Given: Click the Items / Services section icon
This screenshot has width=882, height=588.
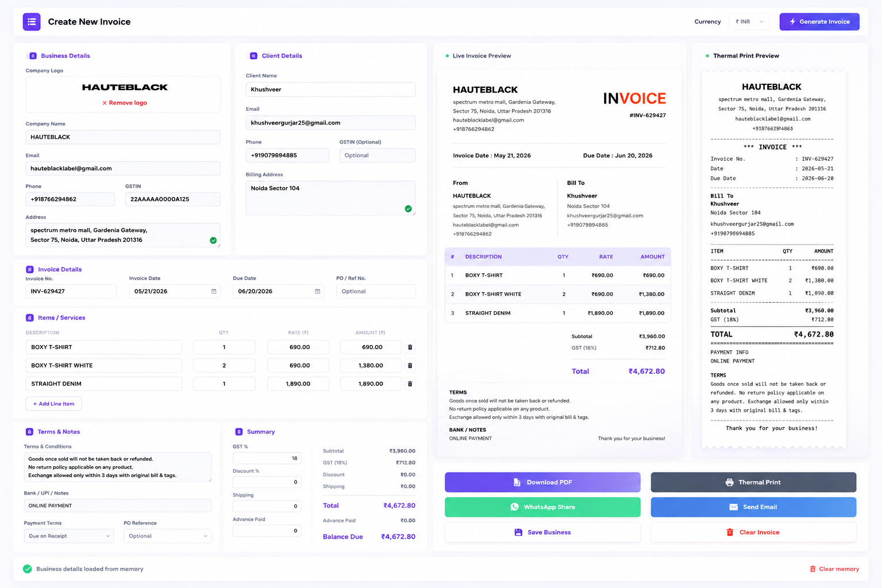Looking at the screenshot, I should coord(30,318).
